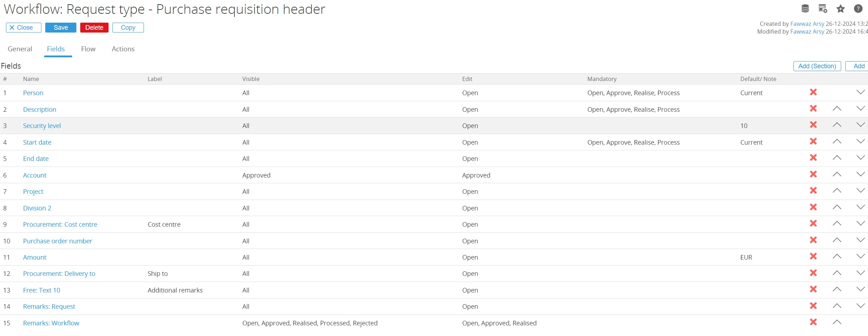Delete the Security level field row

click(x=813, y=125)
